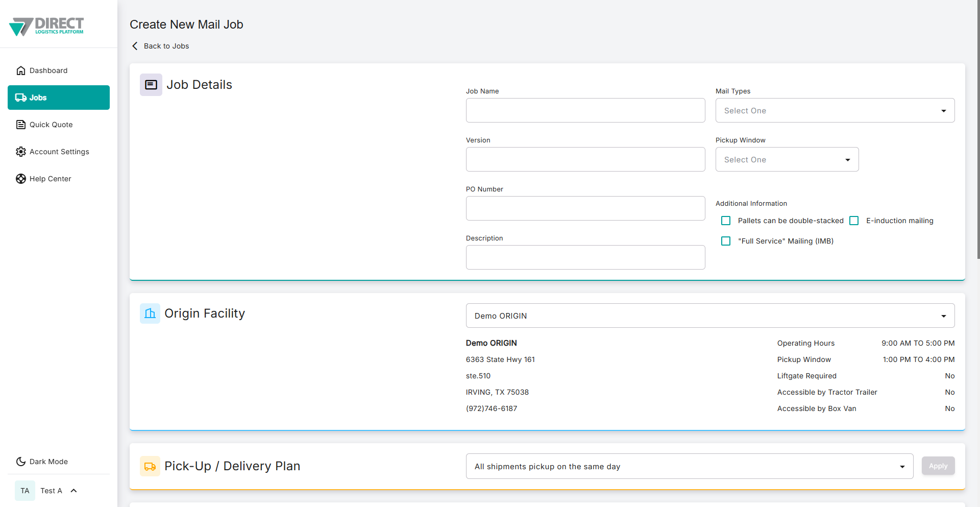Click Accessible by Tractor Trailer label
This screenshot has height=507, width=980.
(x=827, y=392)
